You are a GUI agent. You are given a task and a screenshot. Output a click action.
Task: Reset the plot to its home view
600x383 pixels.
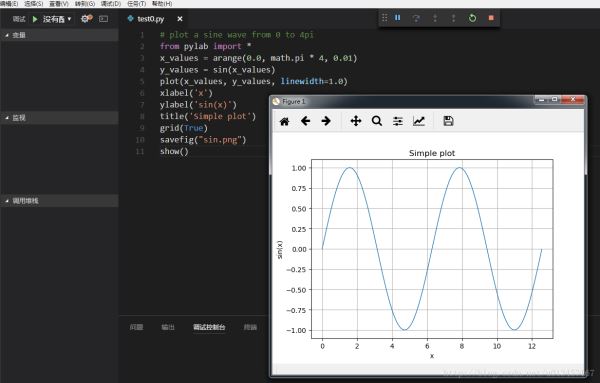(x=284, y=122)
